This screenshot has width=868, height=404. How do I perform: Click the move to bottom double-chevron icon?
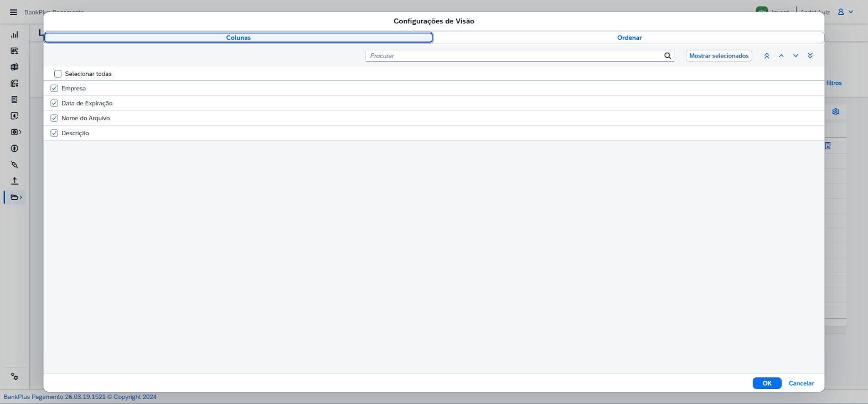click(810, 56)
